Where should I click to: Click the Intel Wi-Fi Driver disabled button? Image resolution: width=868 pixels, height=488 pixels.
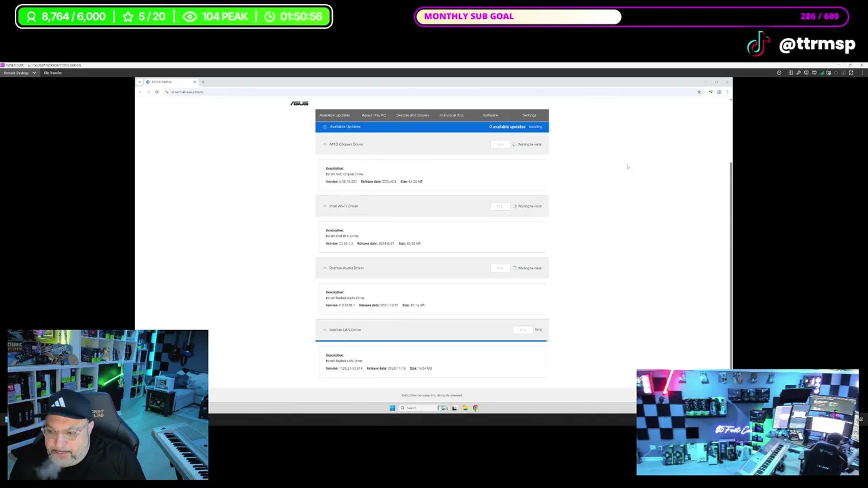500,206
